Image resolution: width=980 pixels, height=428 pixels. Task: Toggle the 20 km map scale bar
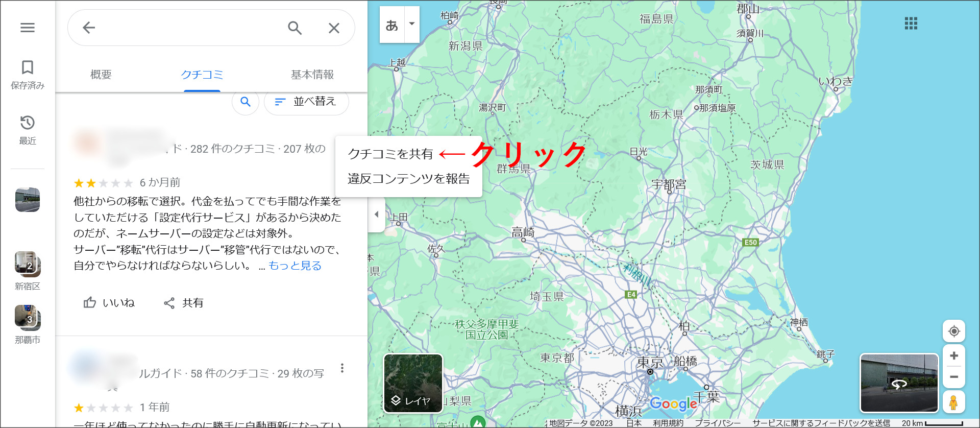click(x=933, y=423)
